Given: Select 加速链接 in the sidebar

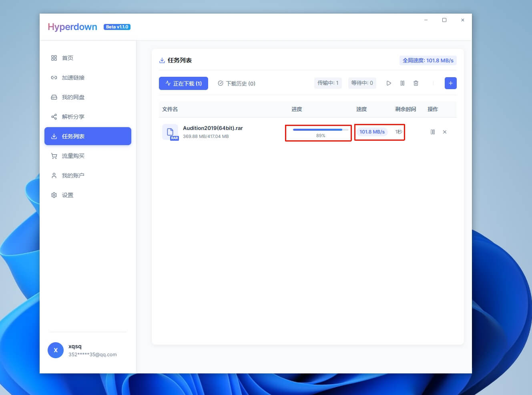Looking at the screenshot, I should (x=73, y=78).
